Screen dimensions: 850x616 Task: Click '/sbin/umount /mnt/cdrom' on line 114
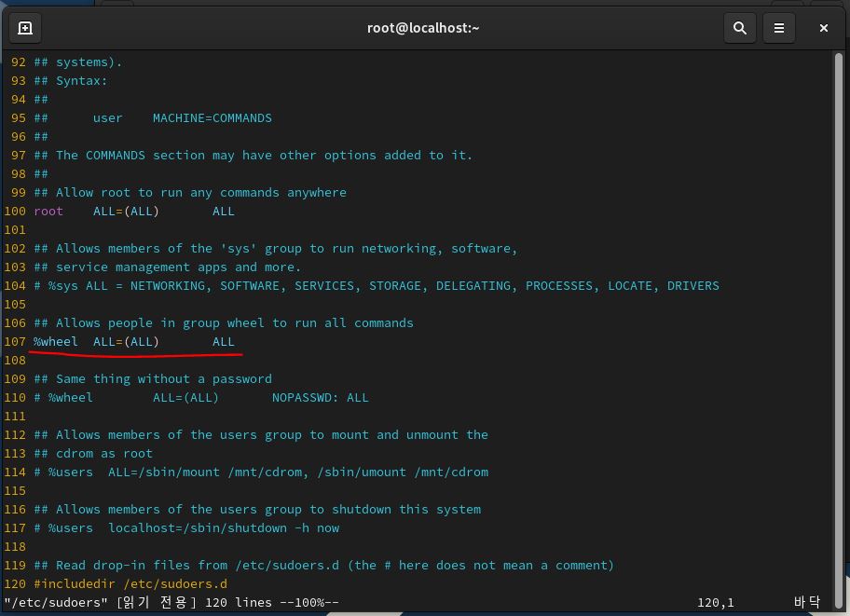click(403, 472)
